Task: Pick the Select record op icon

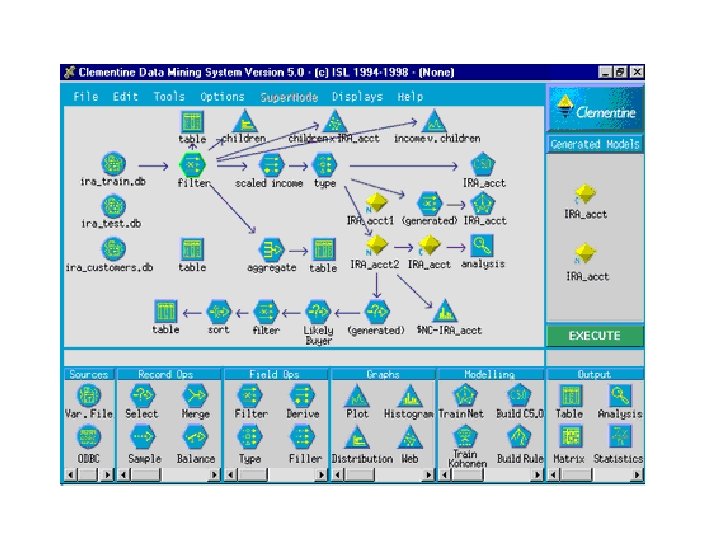Action: point(142,395)
